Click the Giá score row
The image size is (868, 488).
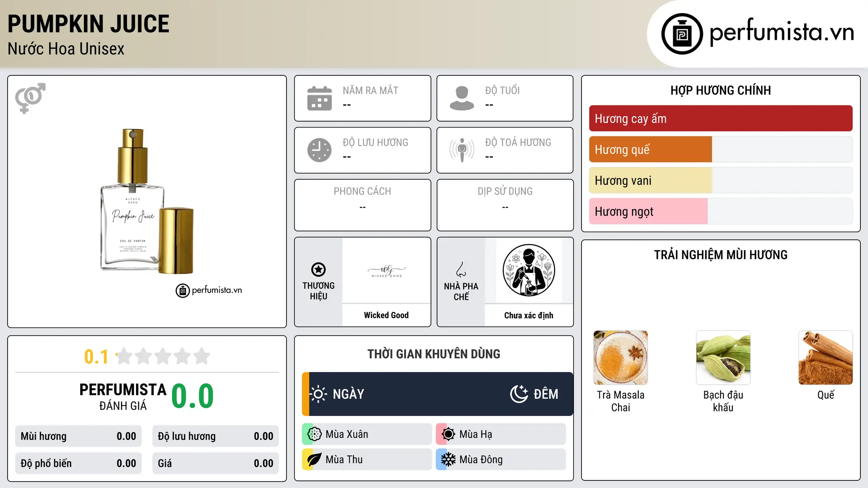tap(215, 463)
